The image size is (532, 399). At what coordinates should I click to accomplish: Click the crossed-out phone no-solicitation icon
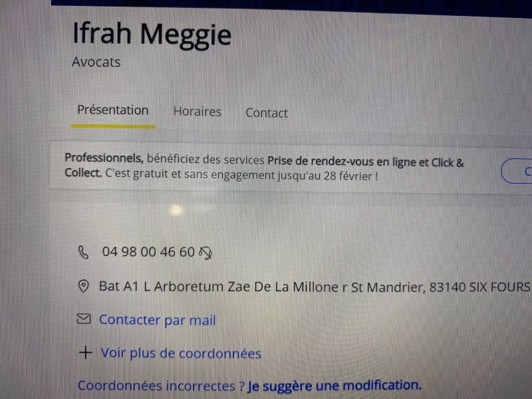coord(205,253)
